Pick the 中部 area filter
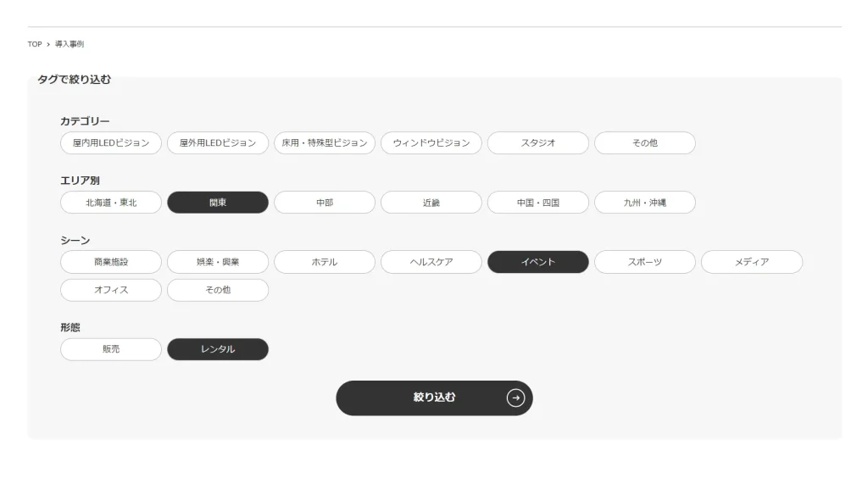 click(x=325, y=203)
